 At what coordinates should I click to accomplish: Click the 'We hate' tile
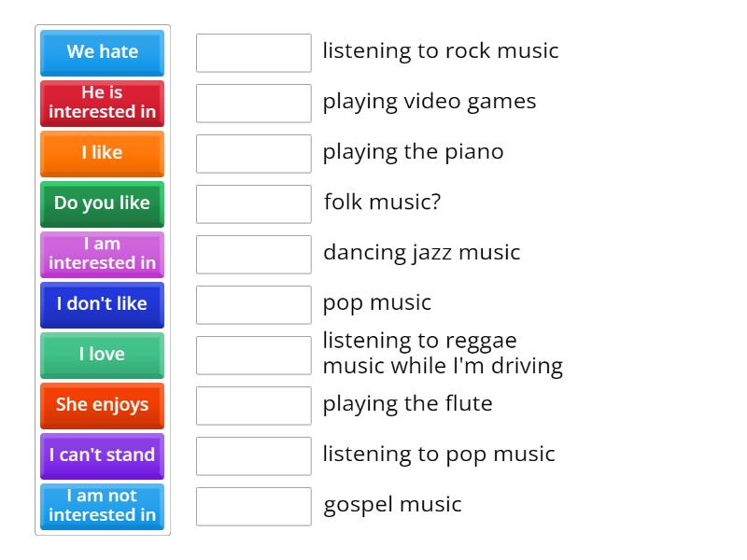[x=102, y=52]
